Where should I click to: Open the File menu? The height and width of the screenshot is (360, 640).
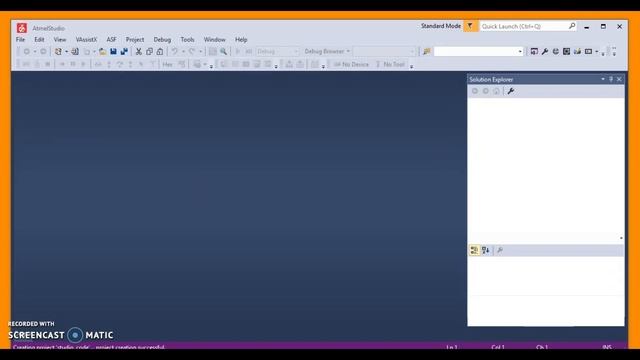pos(20,40)
